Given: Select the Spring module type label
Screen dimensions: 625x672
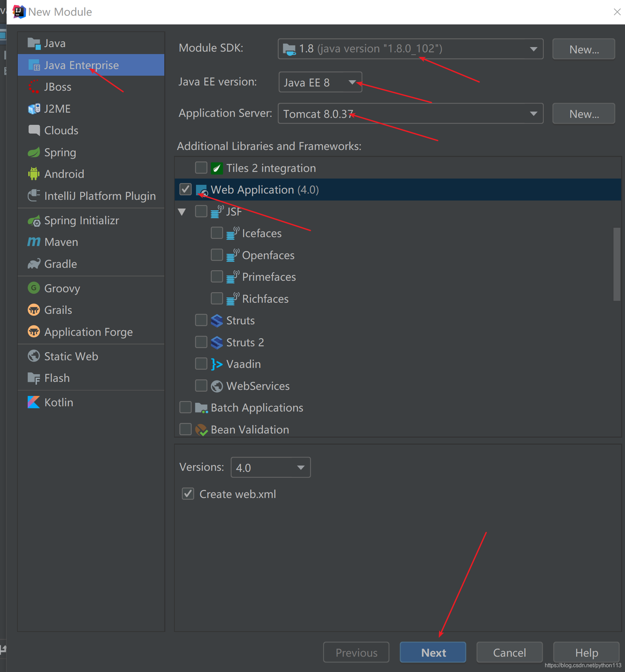Looking at the screenshot, I should pos(60,152).
